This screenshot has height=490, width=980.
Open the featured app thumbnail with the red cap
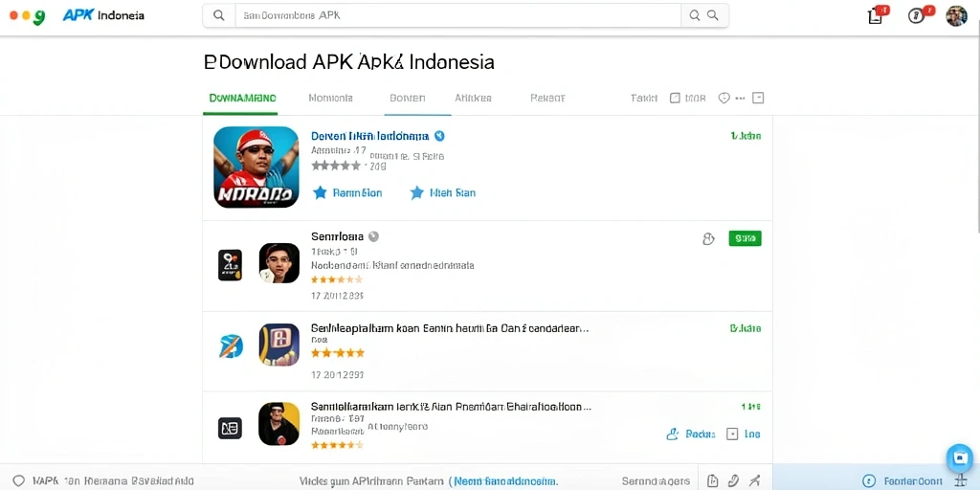tap(256, 167)
